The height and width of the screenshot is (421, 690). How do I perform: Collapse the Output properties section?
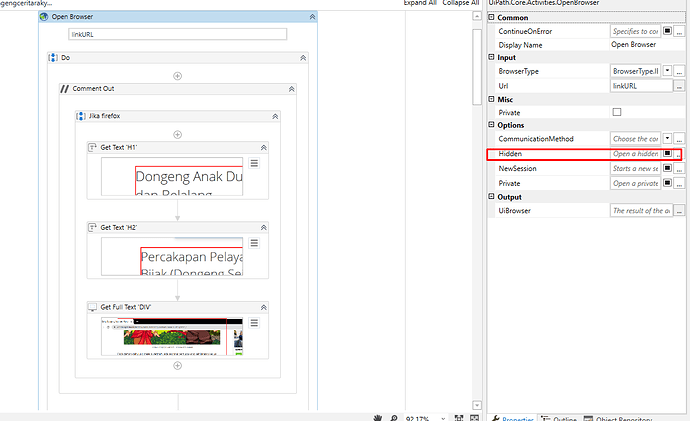492,197
